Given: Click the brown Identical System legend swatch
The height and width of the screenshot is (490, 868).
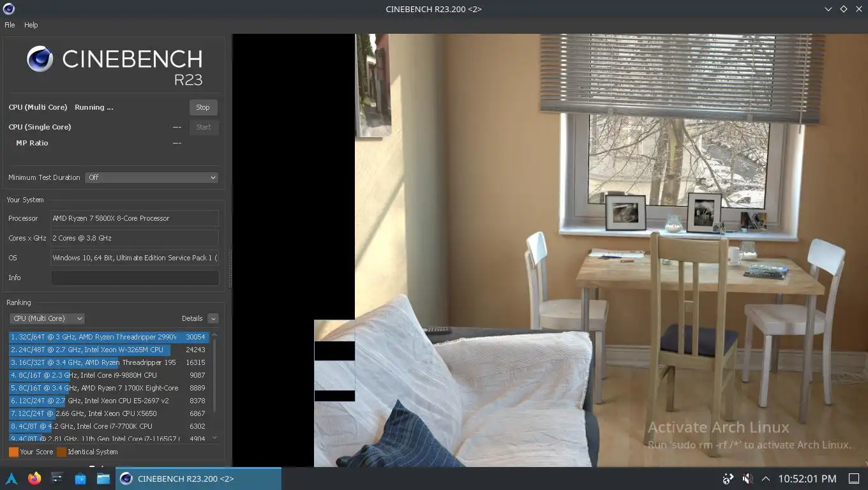Looking at the screenshot, I should click(61, 452).
